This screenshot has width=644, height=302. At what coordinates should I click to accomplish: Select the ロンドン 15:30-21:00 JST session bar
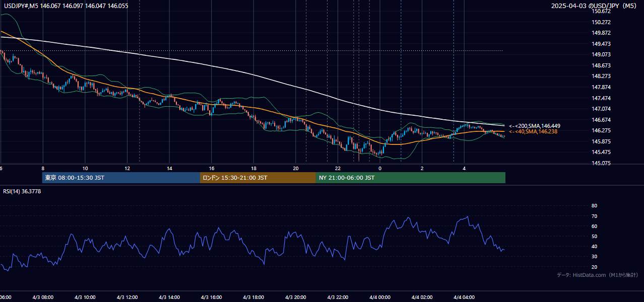click(x=258, y=178)
